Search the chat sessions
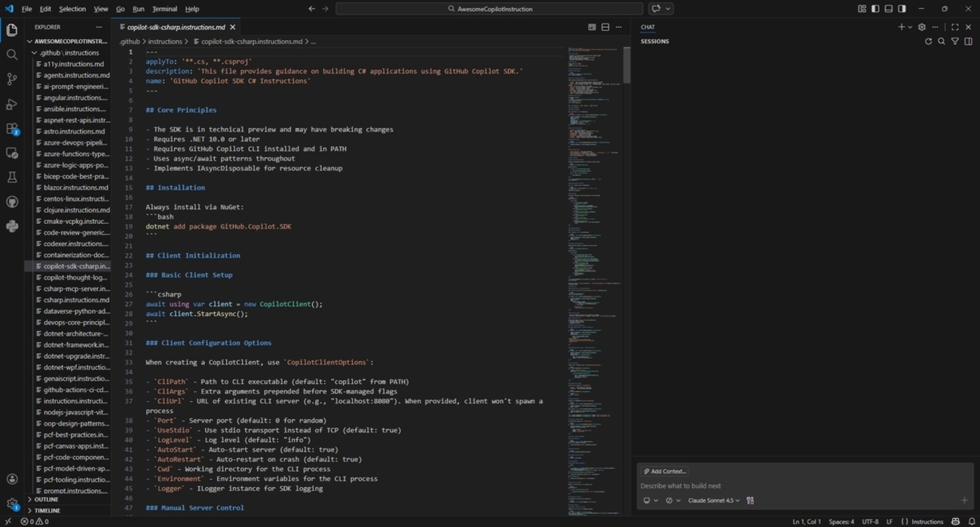The width and height of the screenshot is (980, 527). (942, 41)
